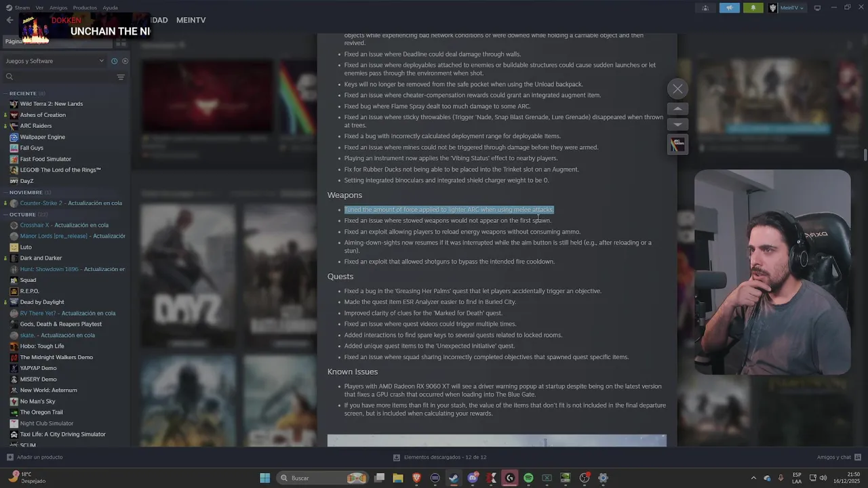Screen dimensions: 868x488
Task: Select ARC Raiders in library list
Action: click(x=36, y=126)
